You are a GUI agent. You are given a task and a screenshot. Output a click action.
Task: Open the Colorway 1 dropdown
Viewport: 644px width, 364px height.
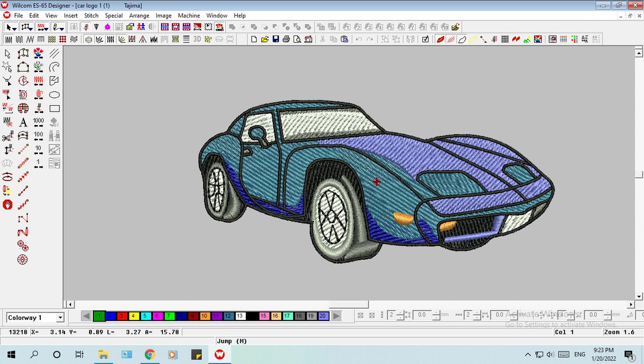60,318
